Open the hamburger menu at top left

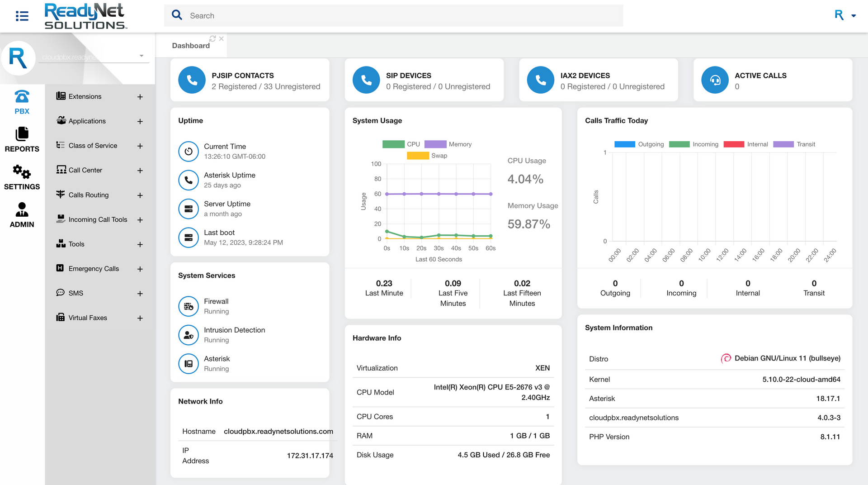tap(21, 16)
